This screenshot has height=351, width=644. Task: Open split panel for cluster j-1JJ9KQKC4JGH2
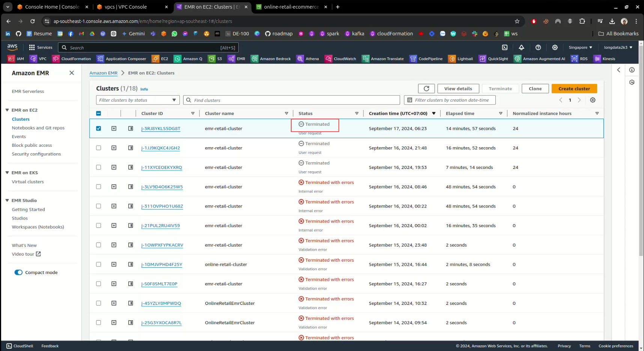pyautogui.click(x=131, y=148)
